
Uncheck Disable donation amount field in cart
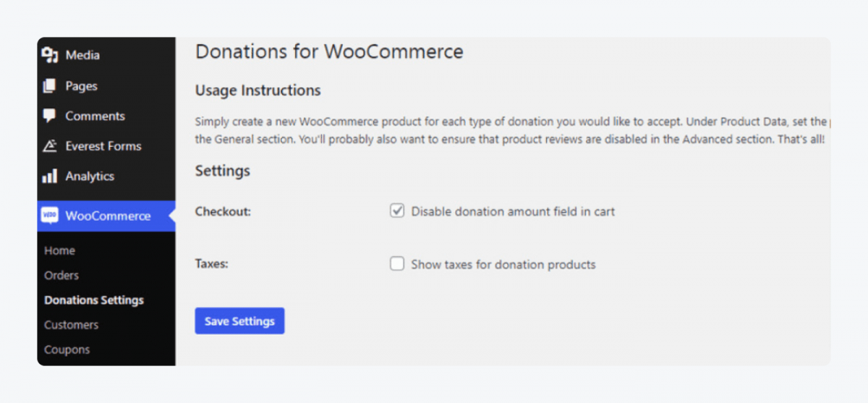pos(397,211)
